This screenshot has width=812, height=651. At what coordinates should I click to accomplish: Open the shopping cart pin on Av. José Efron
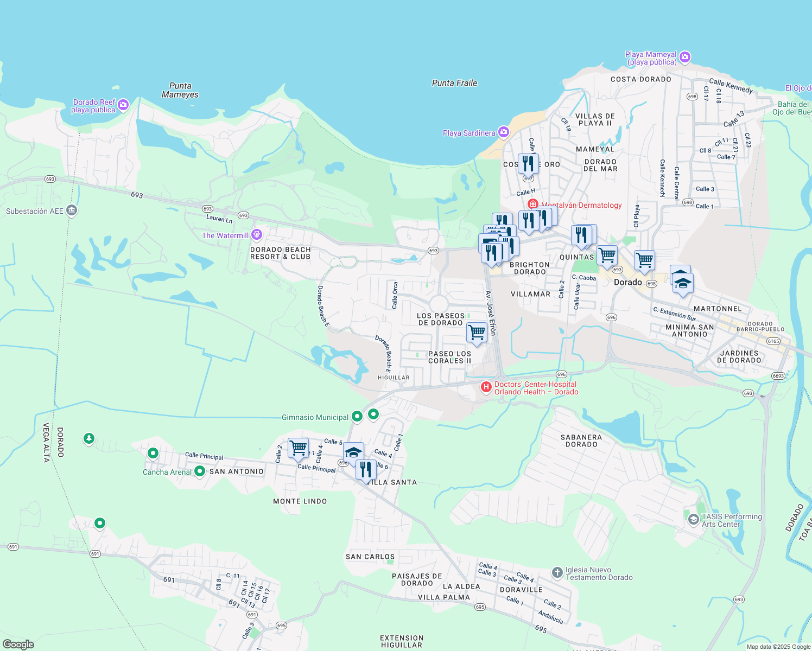(x=477, y=333)
